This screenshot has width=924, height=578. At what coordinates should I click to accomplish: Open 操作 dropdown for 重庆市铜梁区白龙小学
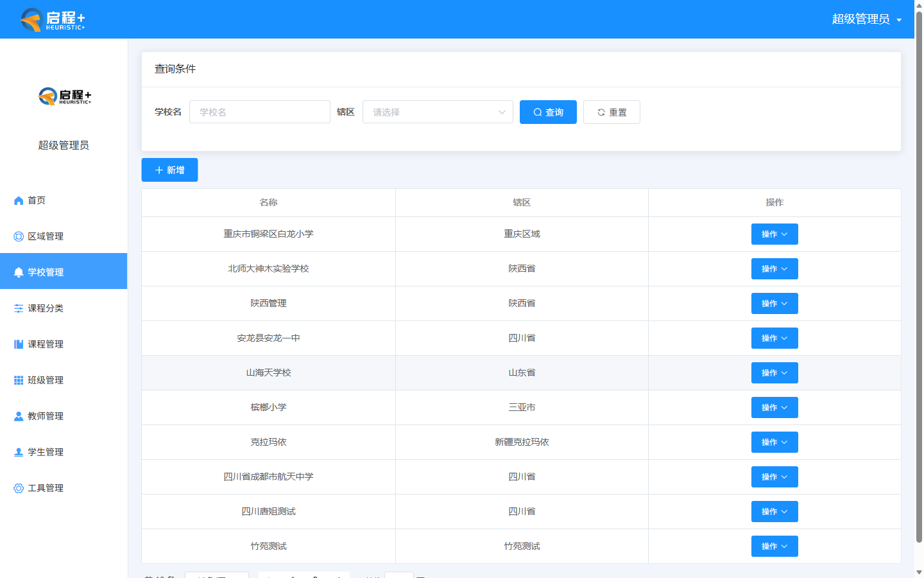pyautogui.click(x=774, y=234)
